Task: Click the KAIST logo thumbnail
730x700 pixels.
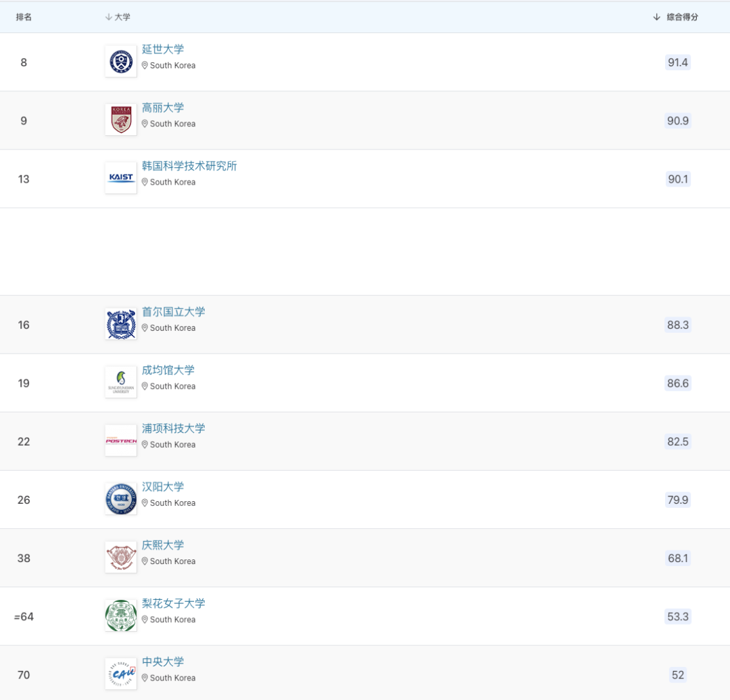Action: point(121,179)
